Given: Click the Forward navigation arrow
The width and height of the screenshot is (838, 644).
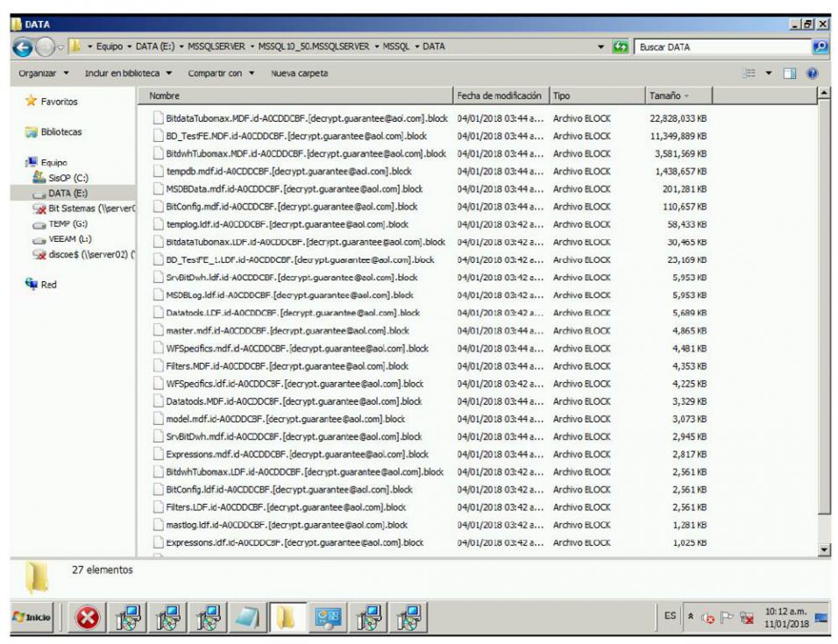Looking at the screenshot, I should [45, 47].
